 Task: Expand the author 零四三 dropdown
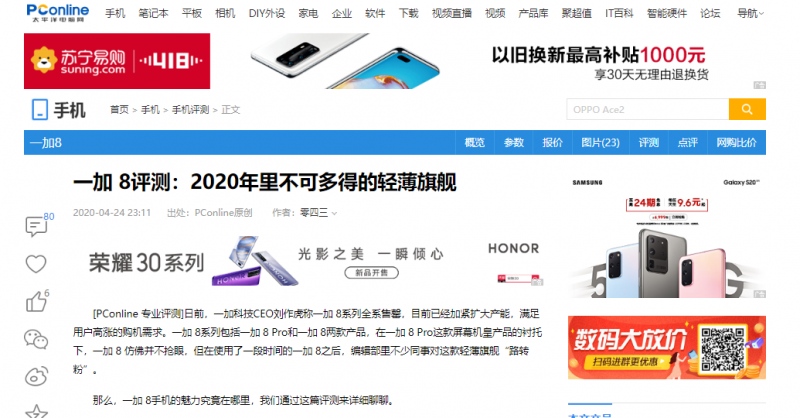pyautogui.click(x=318, y=213)
